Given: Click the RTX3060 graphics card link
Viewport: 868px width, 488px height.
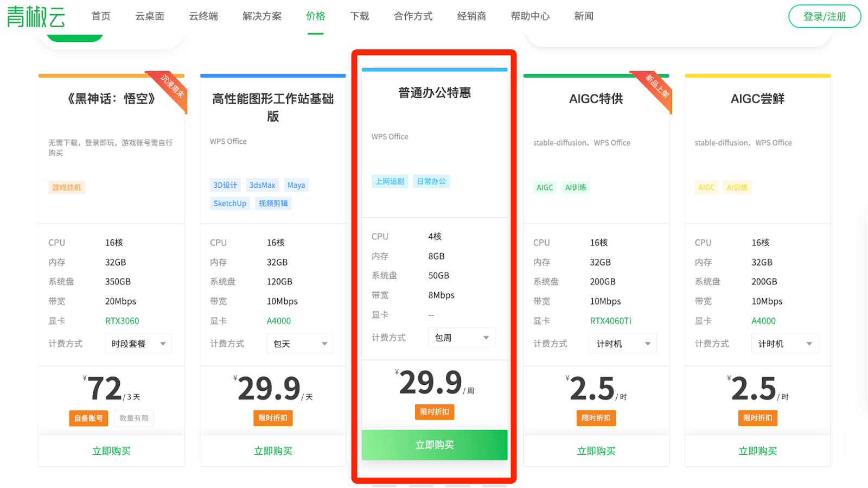Looking at the screenshot, I should (x=122, y=321).
